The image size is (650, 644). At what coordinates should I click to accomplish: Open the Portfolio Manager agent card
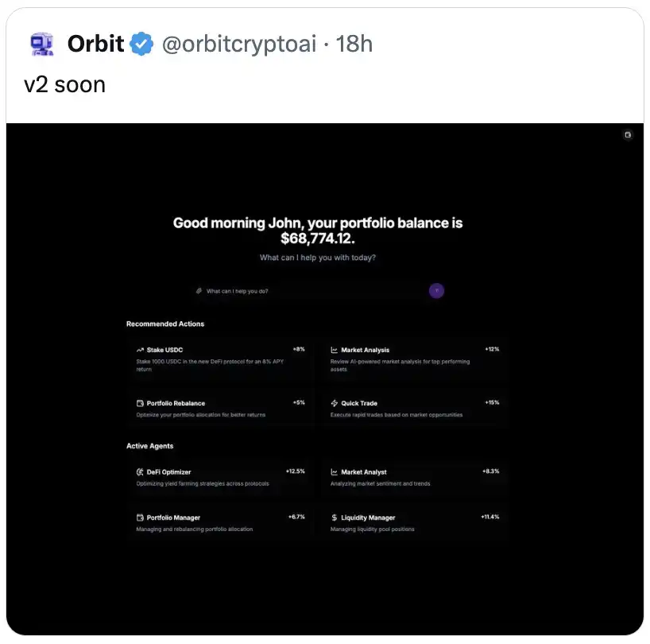point(220,523)
